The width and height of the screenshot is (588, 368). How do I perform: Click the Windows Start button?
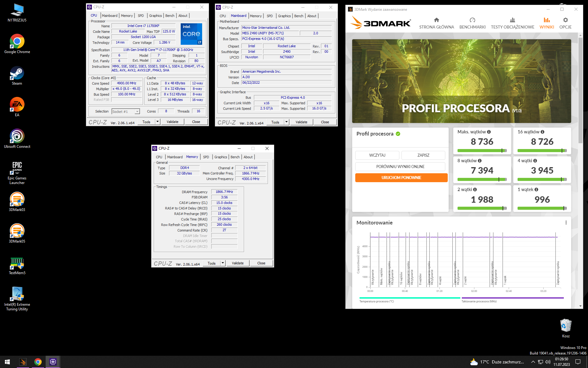point(7,362)
